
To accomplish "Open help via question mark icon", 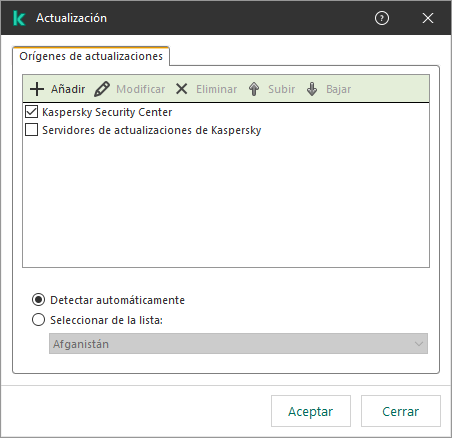I will pos(382,18).
